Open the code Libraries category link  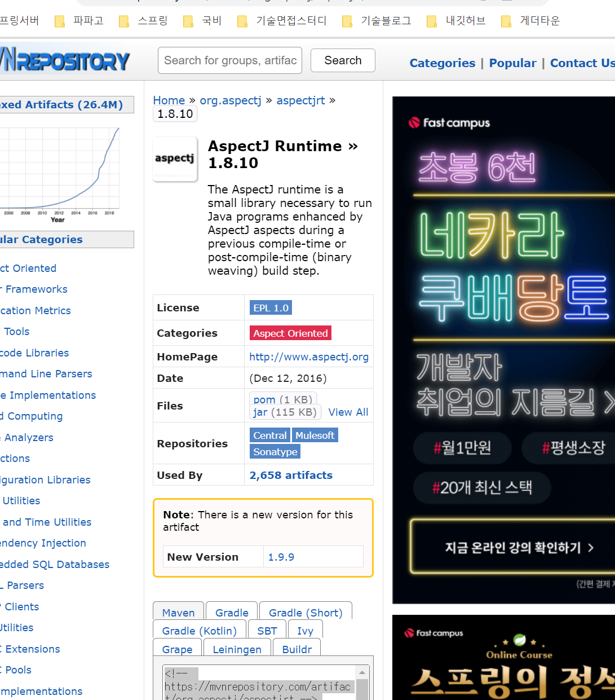tap(34, 353)
